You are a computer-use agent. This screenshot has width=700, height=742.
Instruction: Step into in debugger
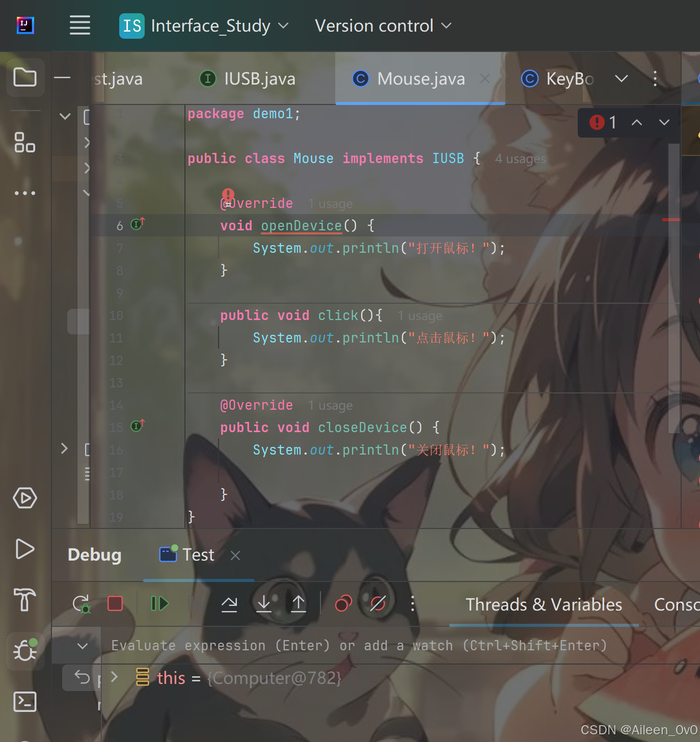point(264,604)
